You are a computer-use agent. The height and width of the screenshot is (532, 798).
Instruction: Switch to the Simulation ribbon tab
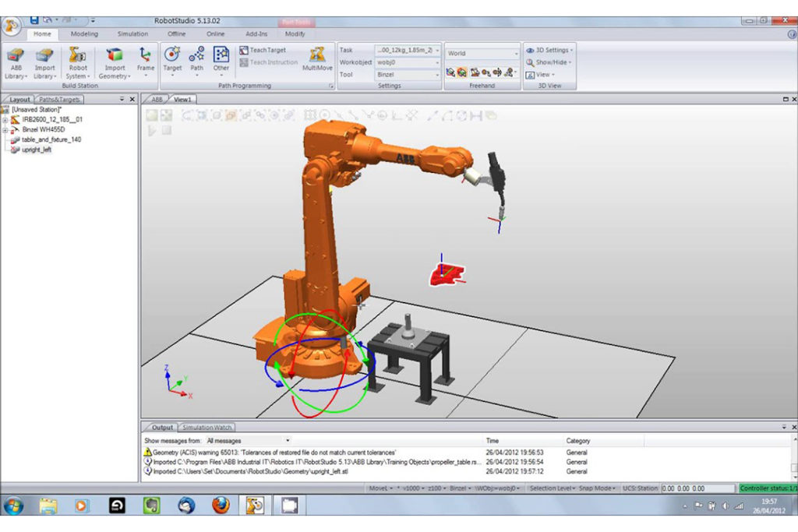click(132, 34)
